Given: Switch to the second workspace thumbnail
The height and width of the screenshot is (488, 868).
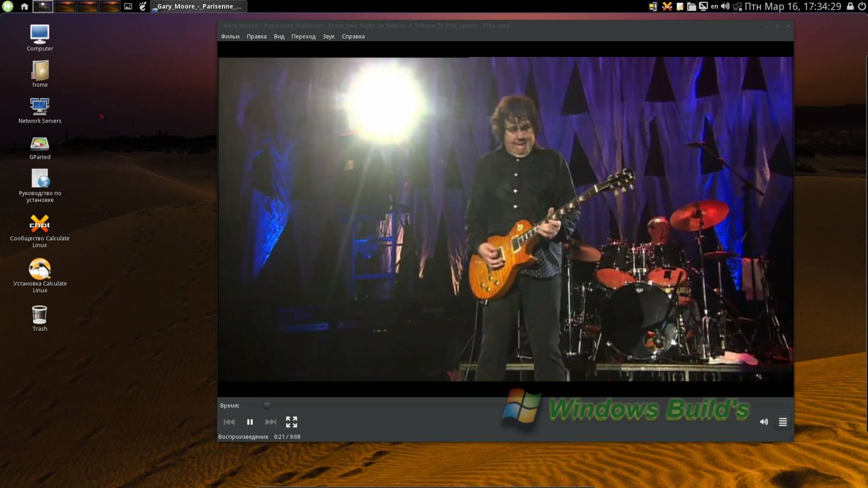Looking at the screenshot, I should tap(65, 7).
